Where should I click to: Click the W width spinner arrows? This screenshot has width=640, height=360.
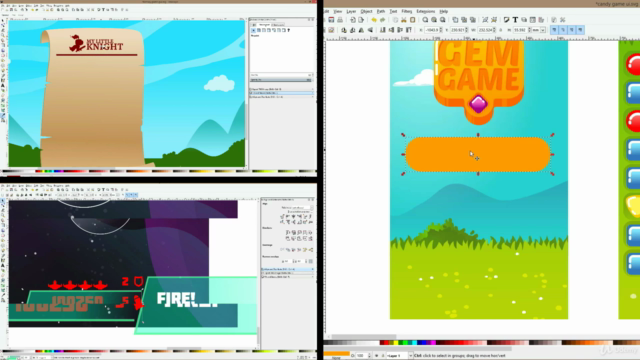click(x=494, y=30)
